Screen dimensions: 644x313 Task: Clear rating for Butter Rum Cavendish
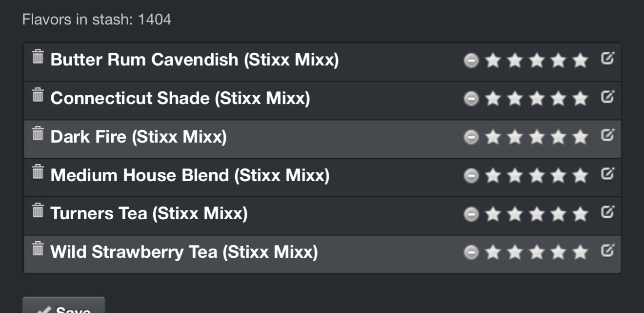(471, 61)
